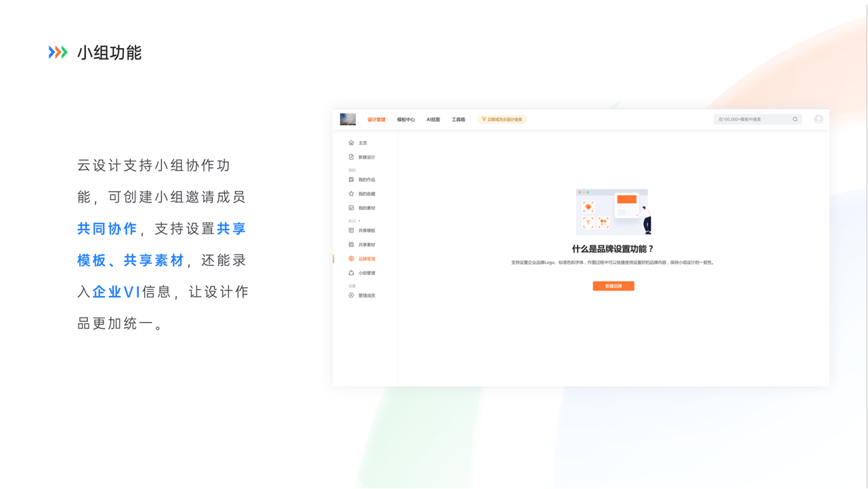Click the 共享模板 template icon
This screenshot has width=868, height=489.
pyautogui.click(x=351, y=230)
